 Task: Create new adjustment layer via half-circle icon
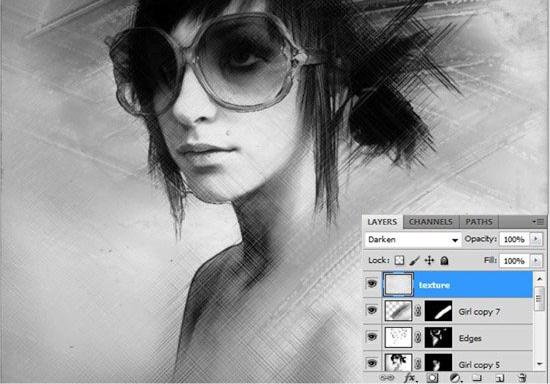click(x=455, y=378)
